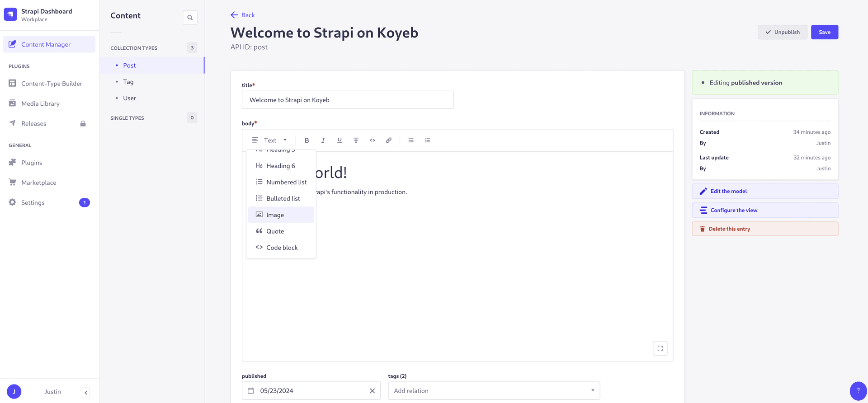Choose Code block from the block menu
Screen dimensions: 868x403
pos(281,248)
